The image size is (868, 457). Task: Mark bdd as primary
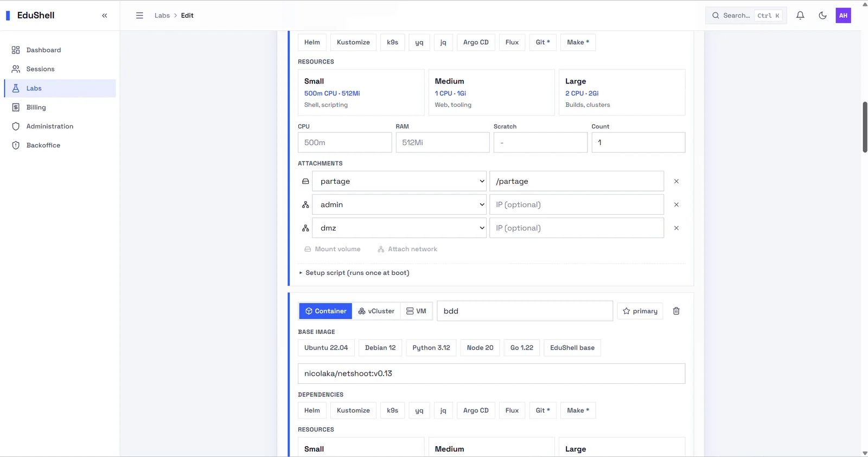[640, 311]
